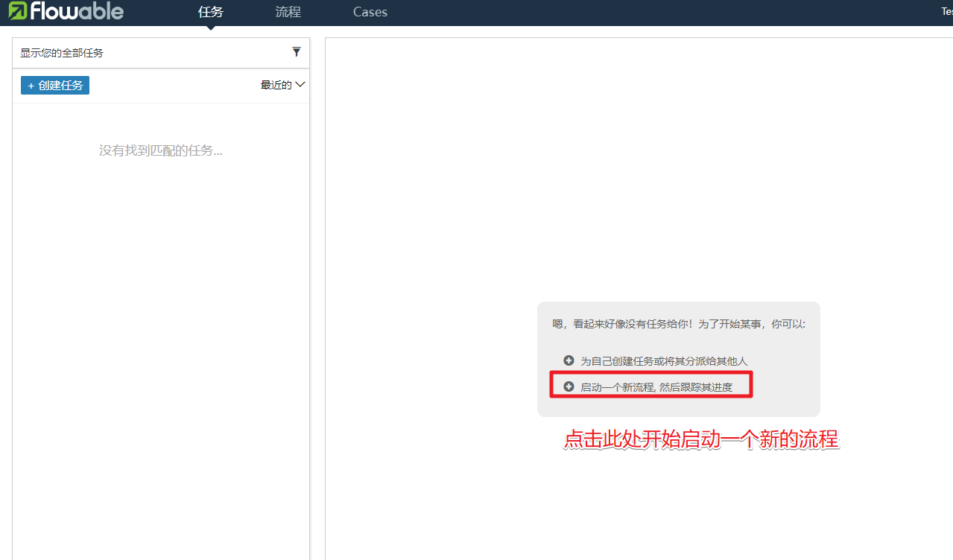Image resolution: width=953 pixels, height=560 pixels.
Task: Click link 为自己创建任务或将其分派给其他人
Action: [x=663, y=361]
